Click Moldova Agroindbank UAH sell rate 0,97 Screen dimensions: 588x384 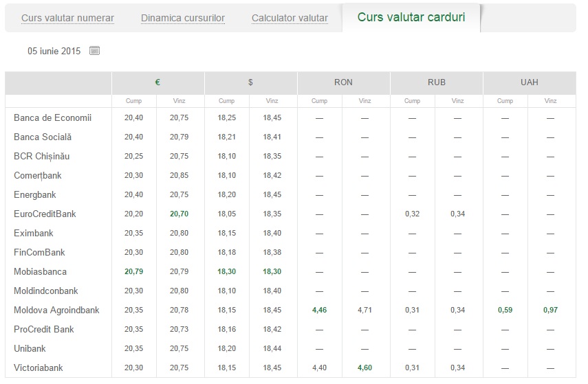pyautogui.click(x=550, y=310)
